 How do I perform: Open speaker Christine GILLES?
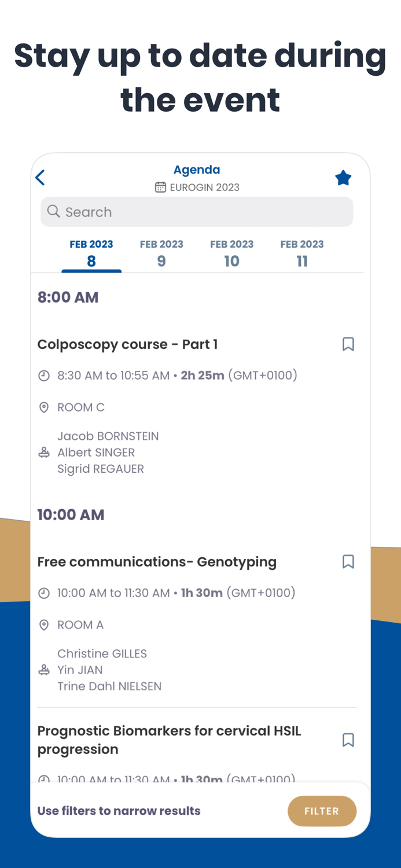pyautogui.click(x=102, y=653)
